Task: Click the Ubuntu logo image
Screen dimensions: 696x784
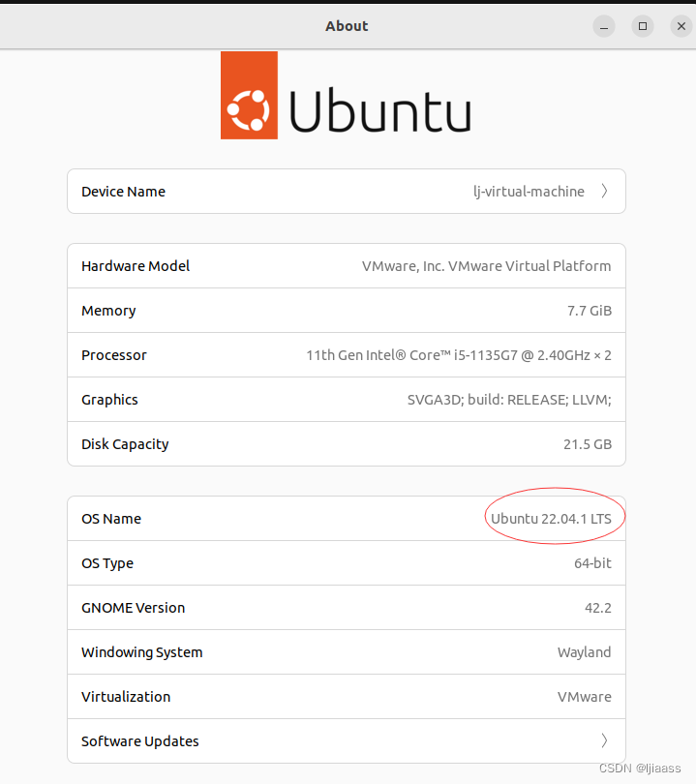Action: pos(346,95)
